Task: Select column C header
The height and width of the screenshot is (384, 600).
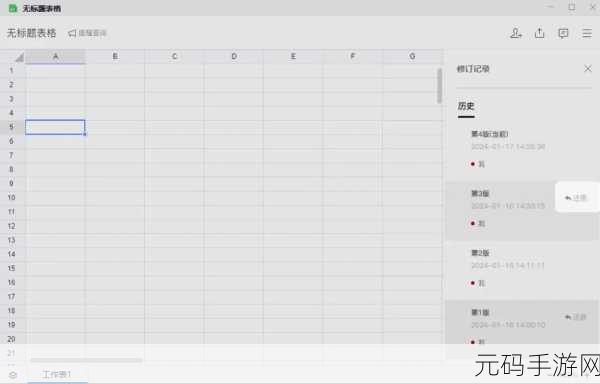Action: pos(174,57)
